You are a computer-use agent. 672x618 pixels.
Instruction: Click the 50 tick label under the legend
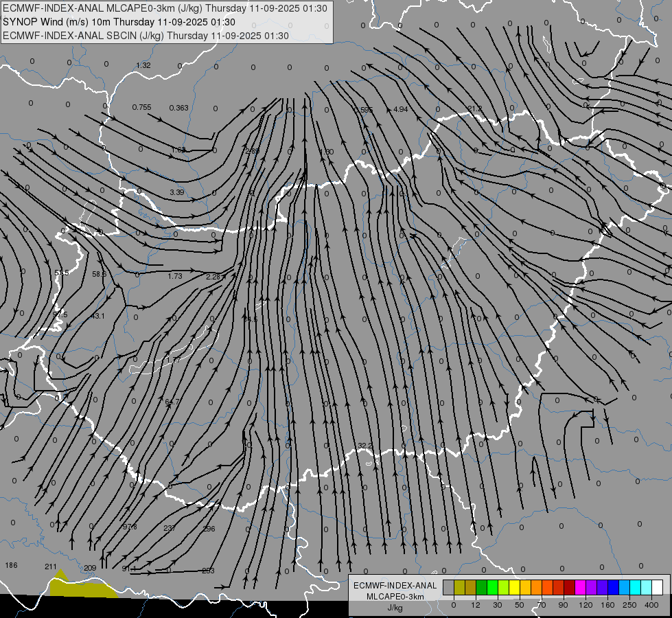(x=520, y=605)
